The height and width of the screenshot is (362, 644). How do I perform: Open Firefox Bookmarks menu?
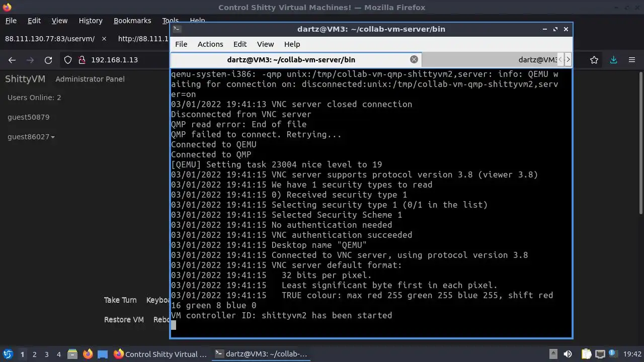[x=132, y=21]
